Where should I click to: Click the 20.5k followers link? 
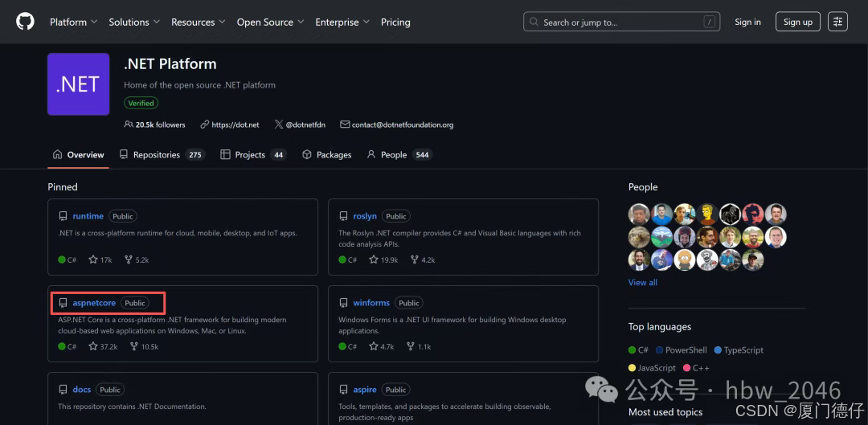click(x=155, y=125)
